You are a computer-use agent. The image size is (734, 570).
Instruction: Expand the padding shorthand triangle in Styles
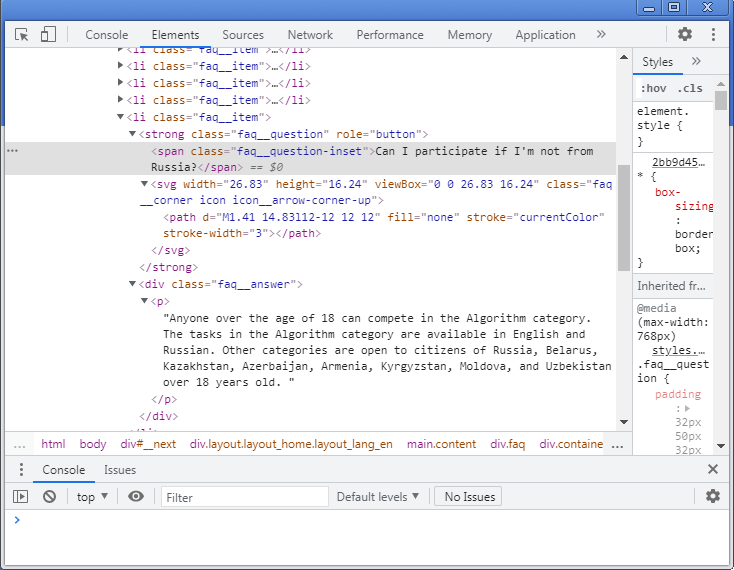687,408
